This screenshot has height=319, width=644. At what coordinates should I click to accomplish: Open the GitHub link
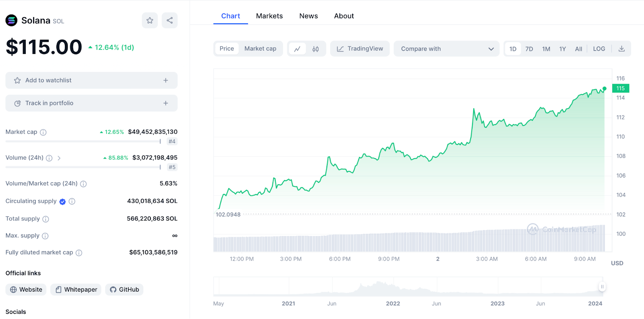[124, 290]
